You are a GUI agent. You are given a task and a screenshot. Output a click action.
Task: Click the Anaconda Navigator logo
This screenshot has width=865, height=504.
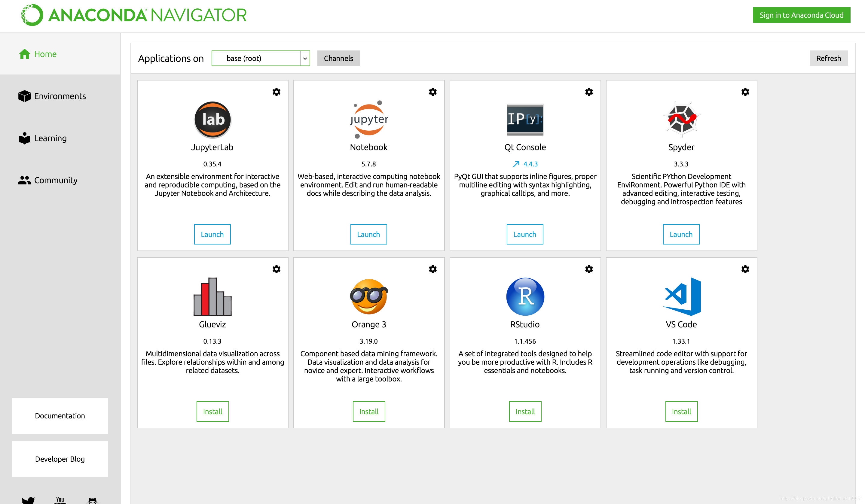(x=134, y=15)
